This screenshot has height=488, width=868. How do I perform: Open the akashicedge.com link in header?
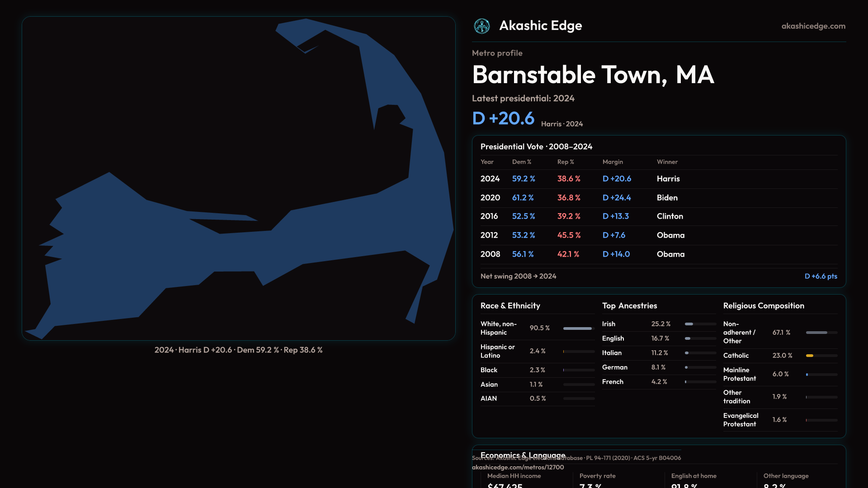813,26
